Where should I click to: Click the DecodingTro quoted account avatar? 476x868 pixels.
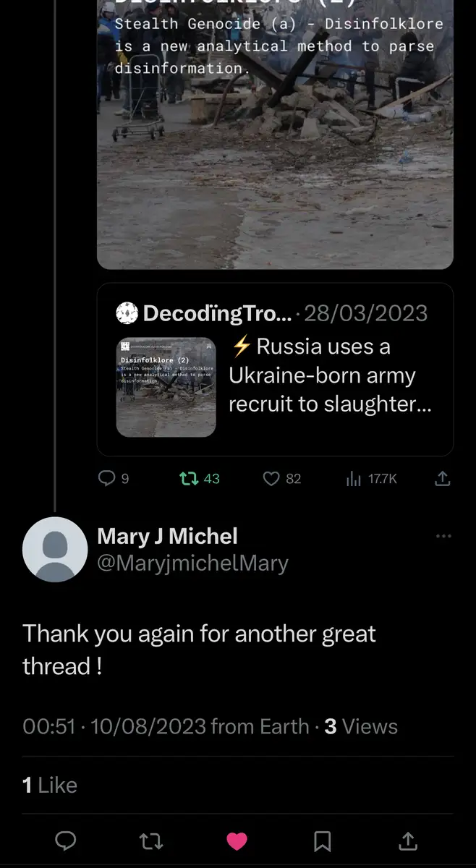(x=127, y=313)
